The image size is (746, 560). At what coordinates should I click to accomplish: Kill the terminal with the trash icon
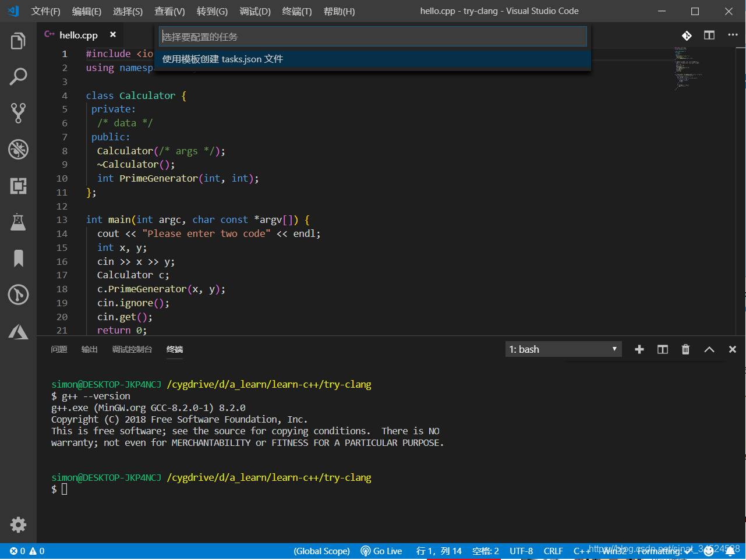click(x=685, y=349)
